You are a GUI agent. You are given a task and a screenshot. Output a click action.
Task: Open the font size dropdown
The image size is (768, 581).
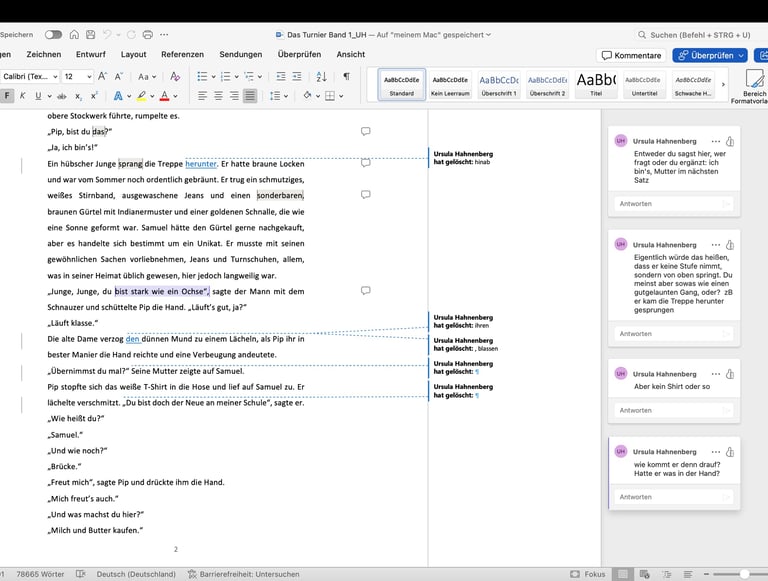pos(88,76)
